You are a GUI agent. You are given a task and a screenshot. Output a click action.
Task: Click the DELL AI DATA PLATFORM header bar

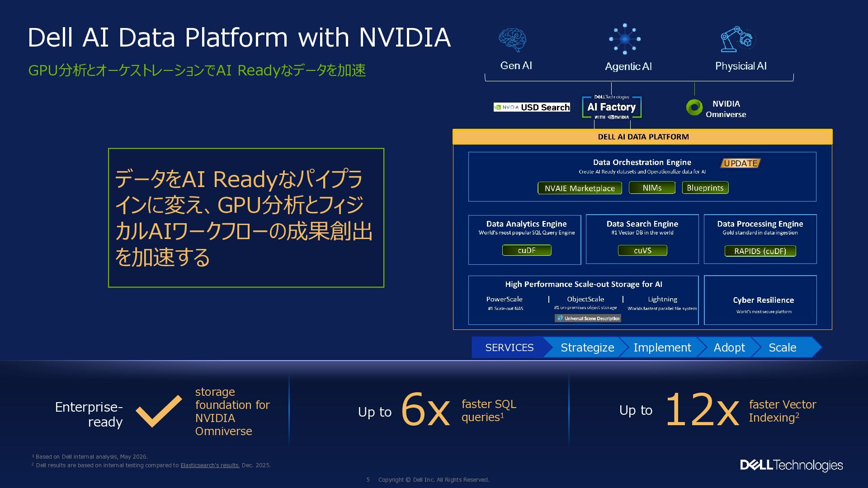pos(642,137)
